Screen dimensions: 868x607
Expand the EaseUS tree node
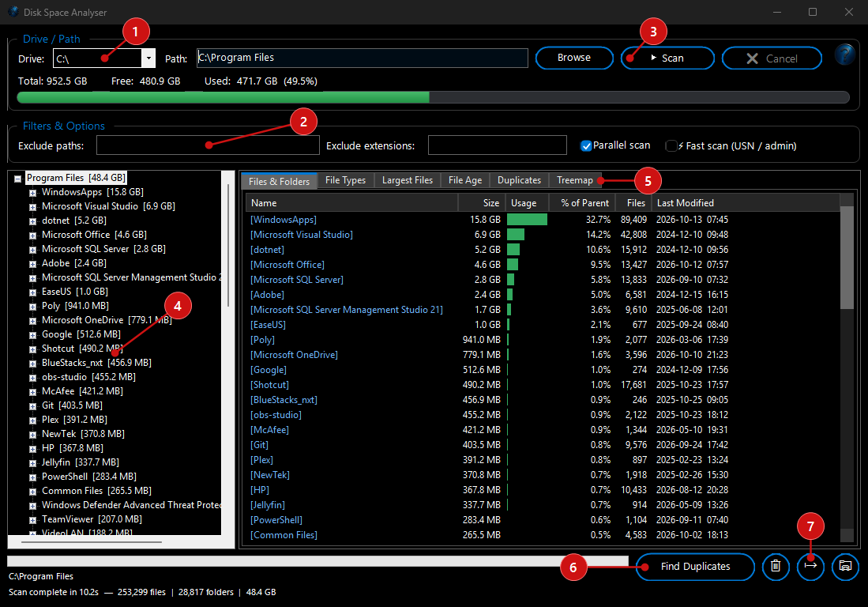point(32,292)
